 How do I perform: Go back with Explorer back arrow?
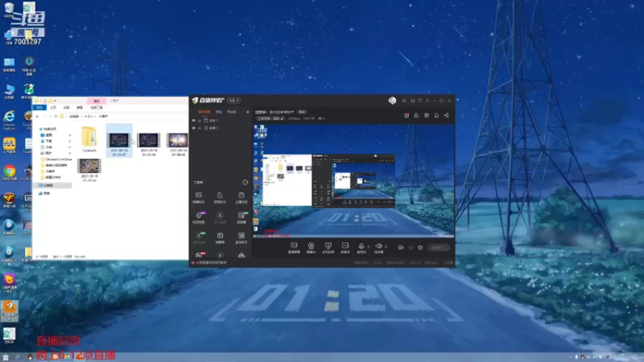click(x=37, y=117)
